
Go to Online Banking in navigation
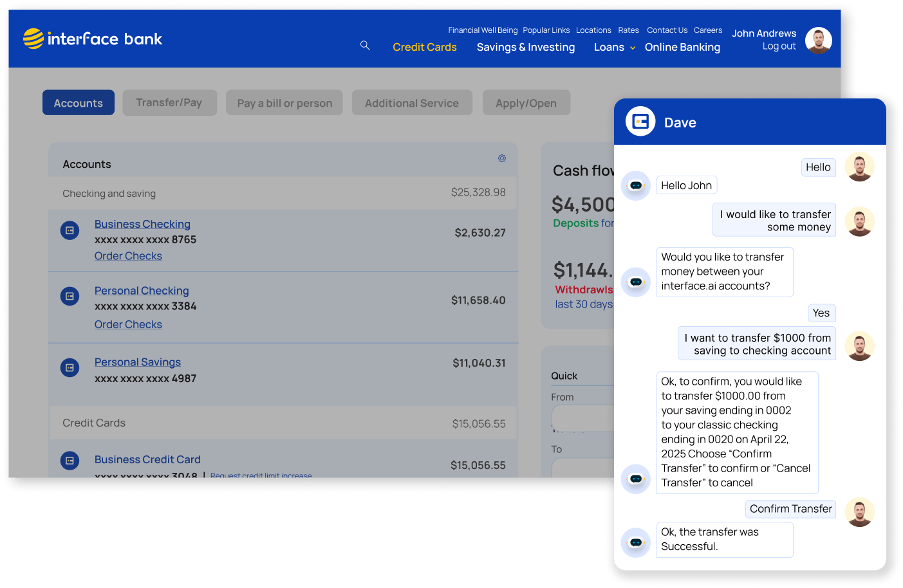(x=682, y=48)
